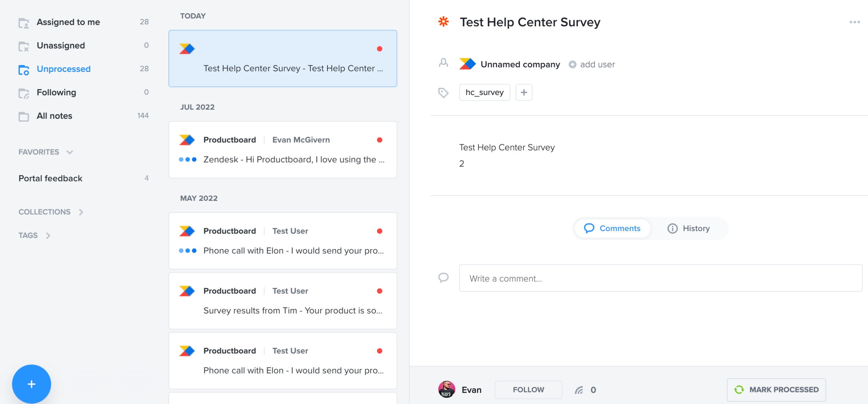The image size is (868, 404).
Task: Open Test Help Center Survey note card
Action: coord(282,59)
